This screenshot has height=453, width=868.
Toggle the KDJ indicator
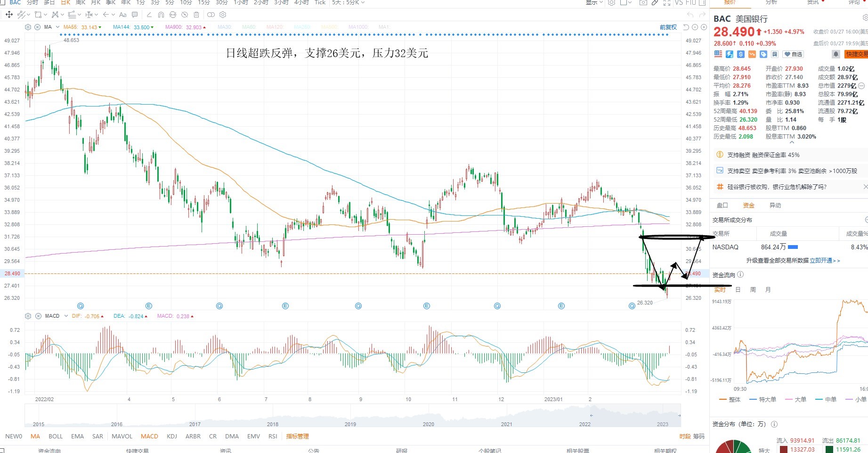(172, 437)
